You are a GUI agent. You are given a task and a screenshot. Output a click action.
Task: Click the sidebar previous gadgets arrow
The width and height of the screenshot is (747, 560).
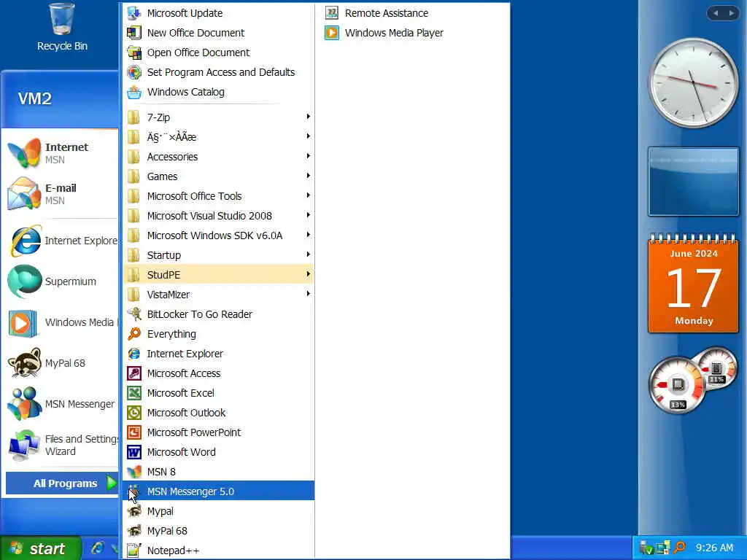[x=715, y=13]
